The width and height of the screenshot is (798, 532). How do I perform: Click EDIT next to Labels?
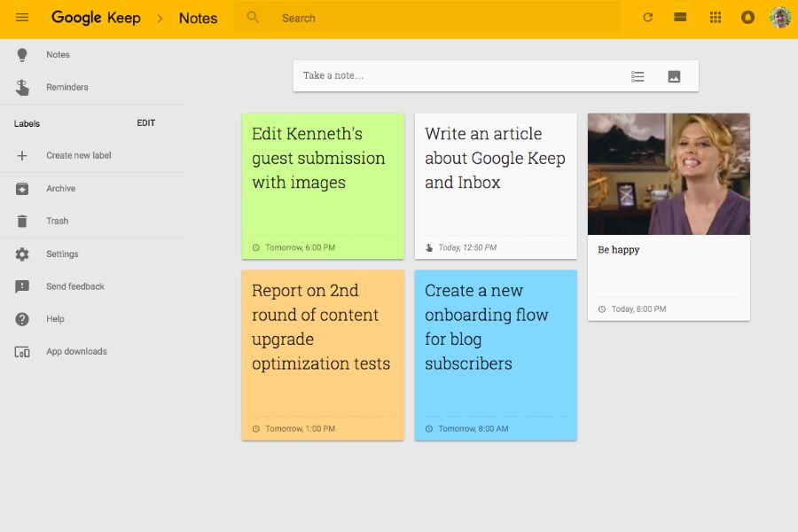tap(146, 122)
